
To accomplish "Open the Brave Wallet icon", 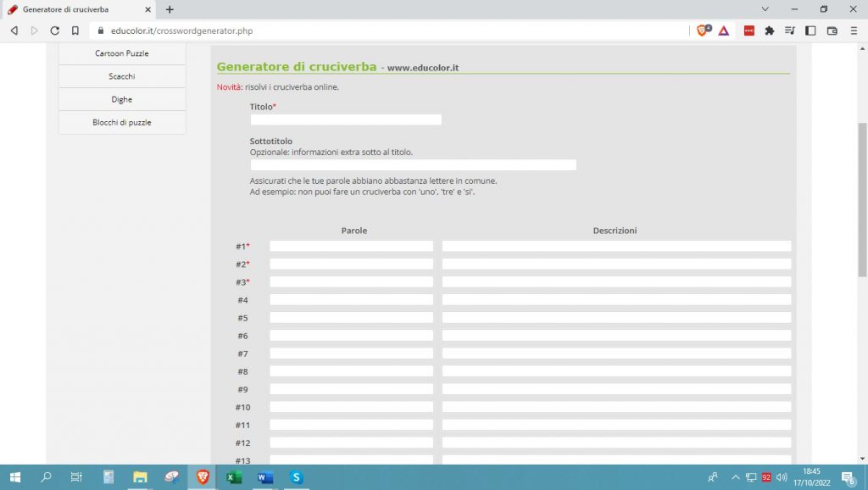I will click(x=832, y=31).
